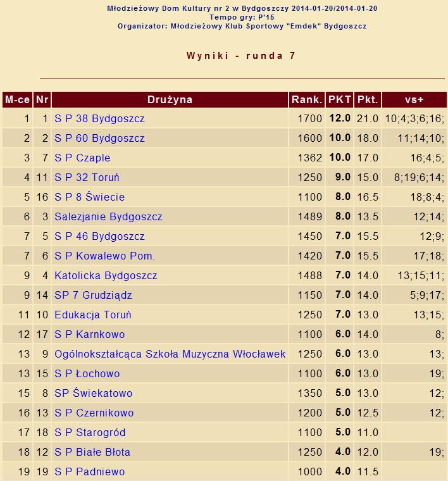This screenshot has width=448, height=481.
Task: Select the Organizator Emdek Bydgoszcz line
Action: click(x=242, y=26)
